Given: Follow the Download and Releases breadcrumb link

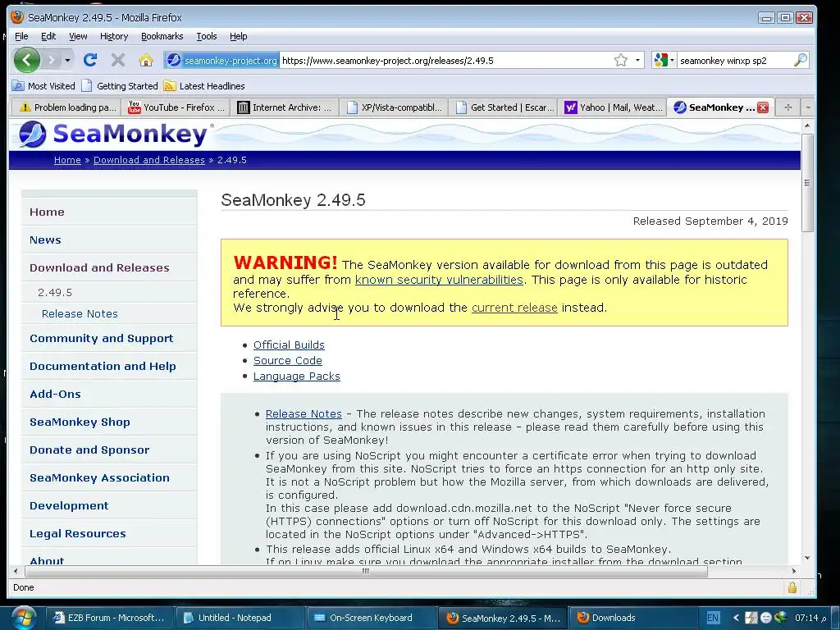Looking at the screenshot, I should click(149, 160).
